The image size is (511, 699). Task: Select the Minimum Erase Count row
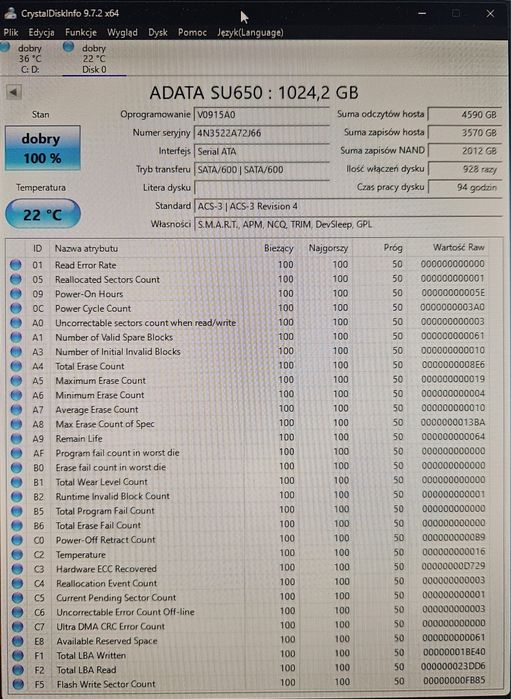[x=247, y=395]
